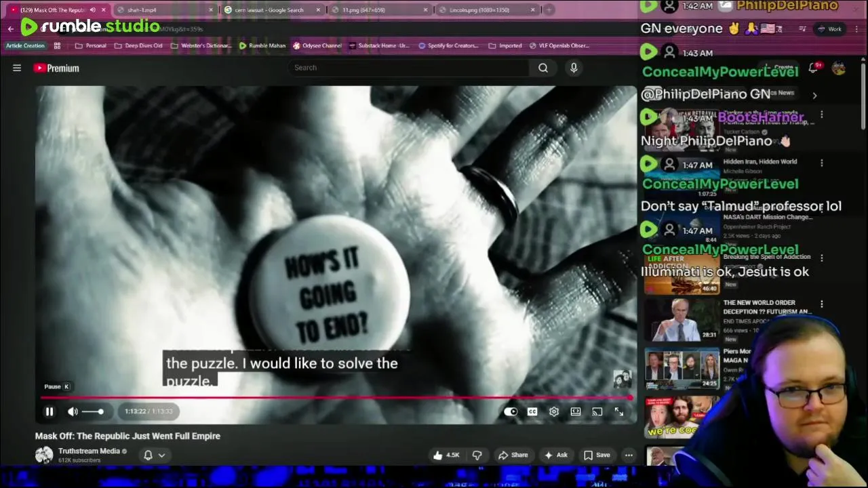The width and height of the screenshot is (868, 488).
Task: Go back with the browser back arrow
Action: [x=10, y=29]
